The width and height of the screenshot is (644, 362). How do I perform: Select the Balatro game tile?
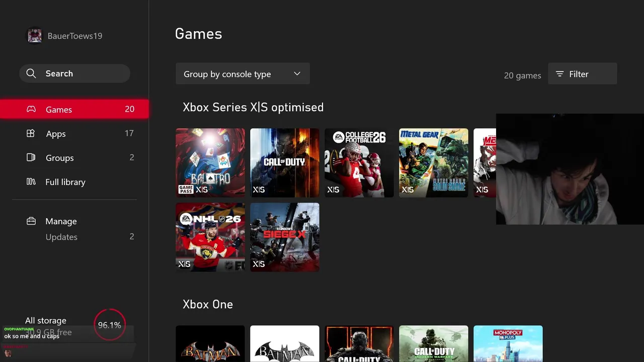click(210, 163)
